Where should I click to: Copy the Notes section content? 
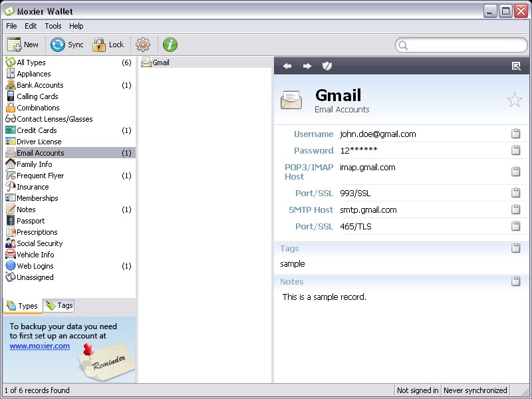pyautogui.click(x=516, y=281)
